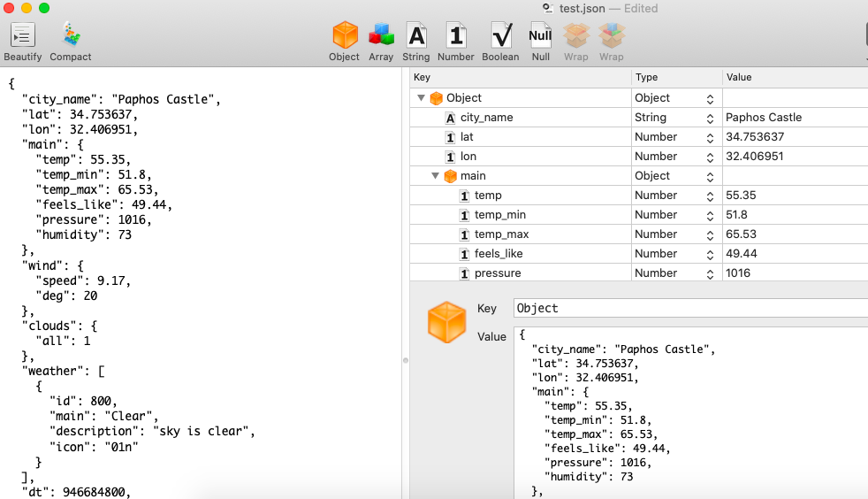
Task: Collapse the main object node
Action: (436, 176)
